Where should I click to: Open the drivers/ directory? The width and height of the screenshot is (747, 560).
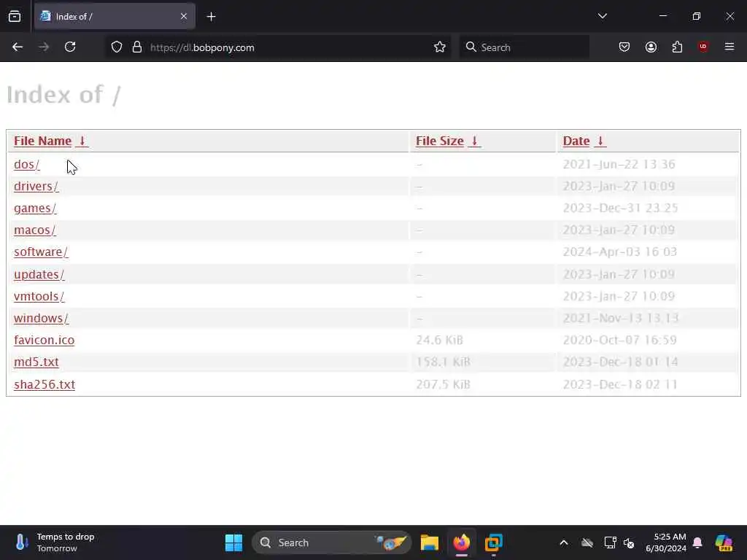click(x=36, y=186)
